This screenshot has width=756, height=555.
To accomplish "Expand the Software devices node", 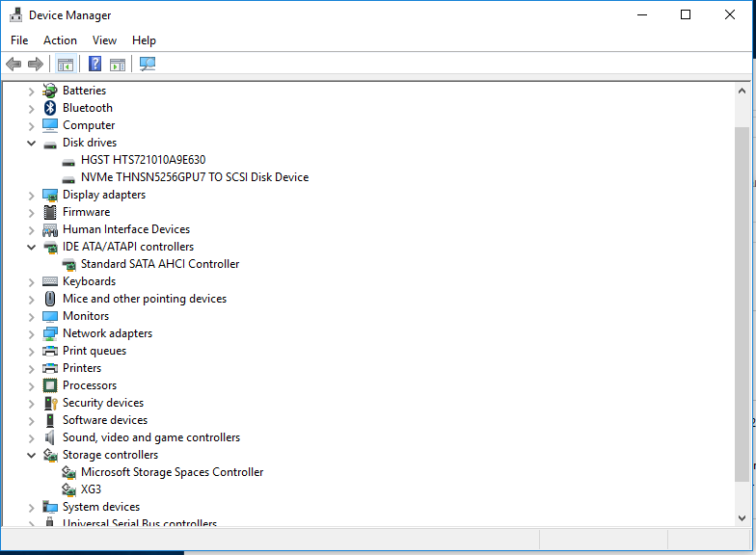I will click(31, 421).
